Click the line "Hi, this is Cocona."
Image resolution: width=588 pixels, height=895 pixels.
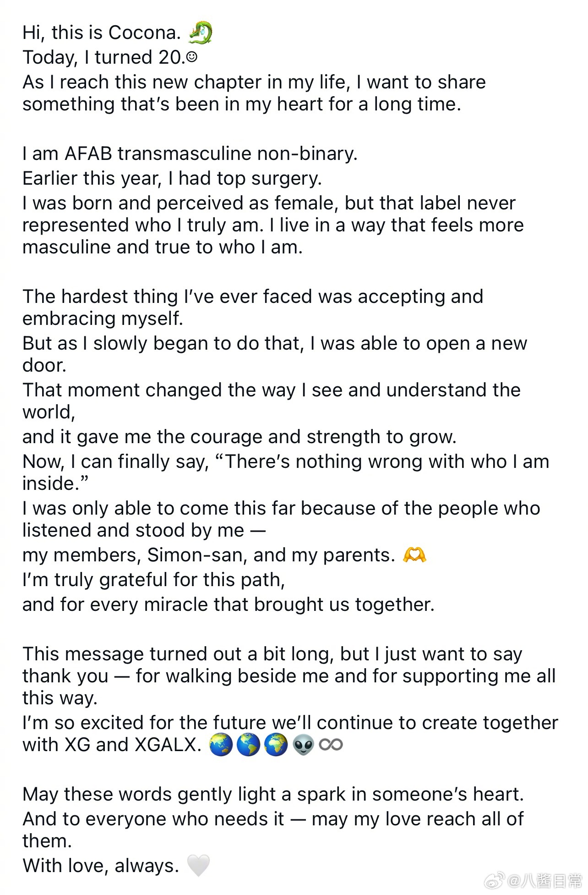coord(102,33)
